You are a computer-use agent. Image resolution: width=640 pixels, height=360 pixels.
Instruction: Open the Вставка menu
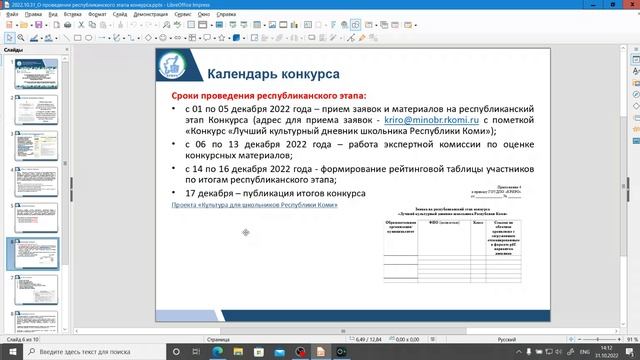pyautogui.click(x=73, y=14)
